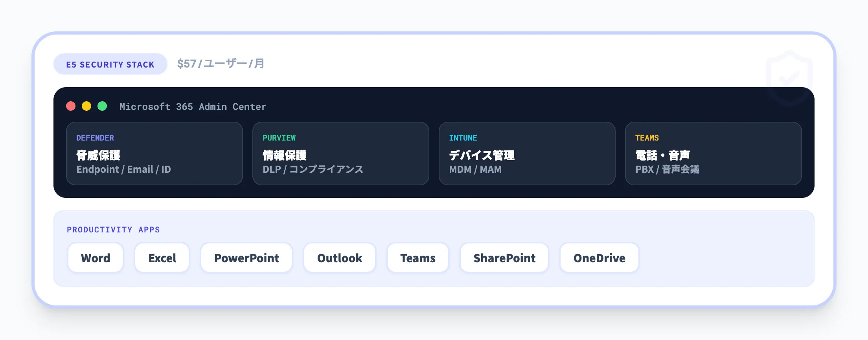The image size is (868, 340).
Task: Click the Microsoft 365 Admin Center title
Action: pyautogui.click(x=193, y=107)
